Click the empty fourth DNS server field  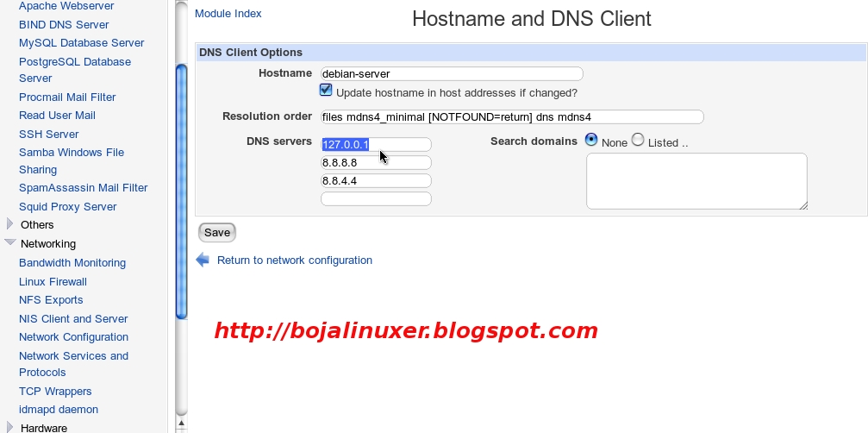(x=376, y=198)
